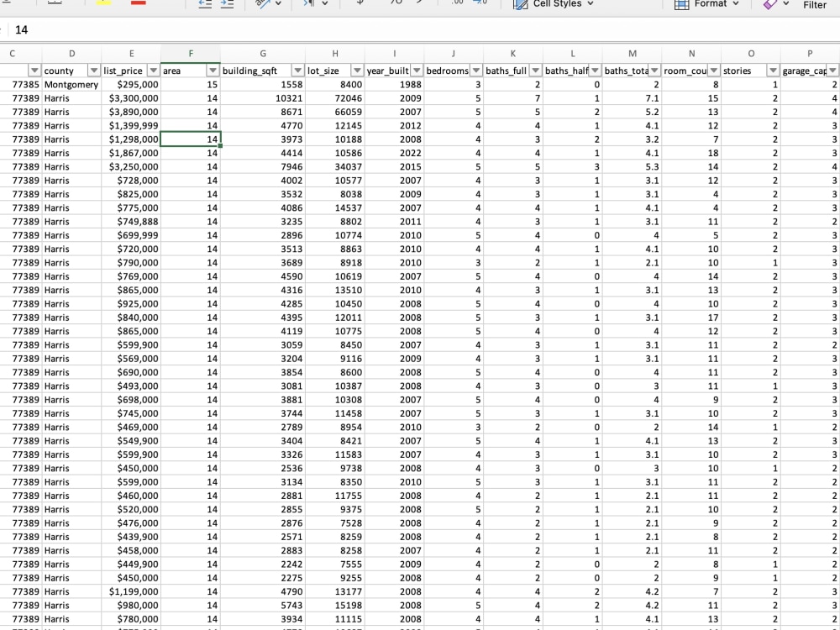Expand the Format dropdown chevron
Screen dimensions: 840x630
click(737, 5)
